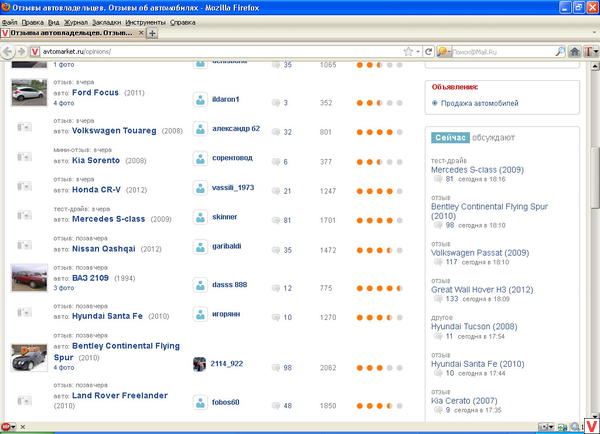Open a new tab with plus button
This screenshot has height=434, width=600.
152,33
